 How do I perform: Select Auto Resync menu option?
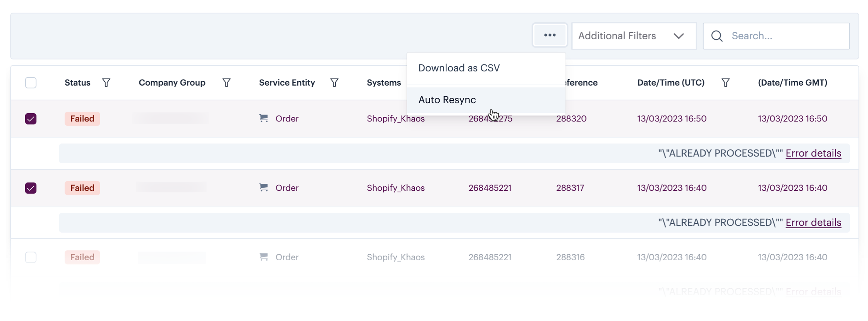click(x=447, y=100)
